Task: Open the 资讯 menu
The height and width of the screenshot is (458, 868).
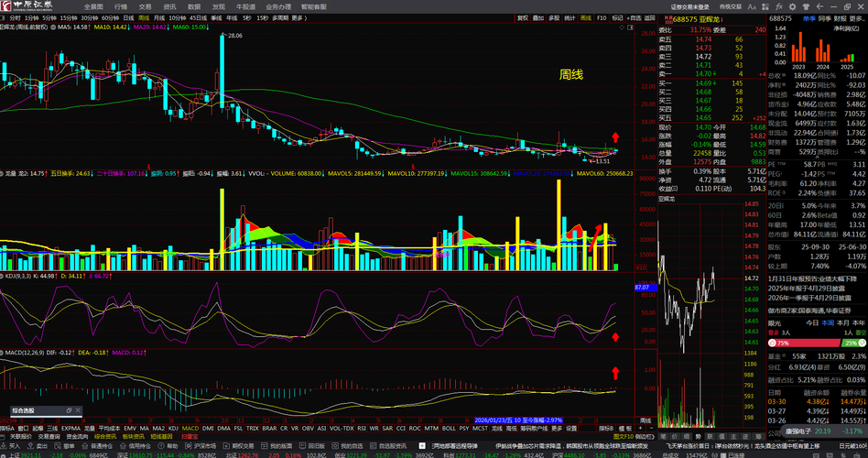Action: [x=169, y=6]
